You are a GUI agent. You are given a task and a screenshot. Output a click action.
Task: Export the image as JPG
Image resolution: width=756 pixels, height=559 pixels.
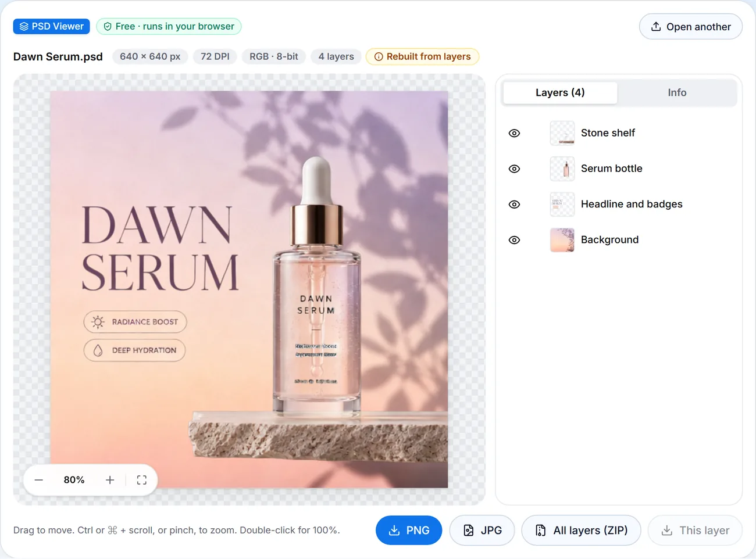pos(482,531)
